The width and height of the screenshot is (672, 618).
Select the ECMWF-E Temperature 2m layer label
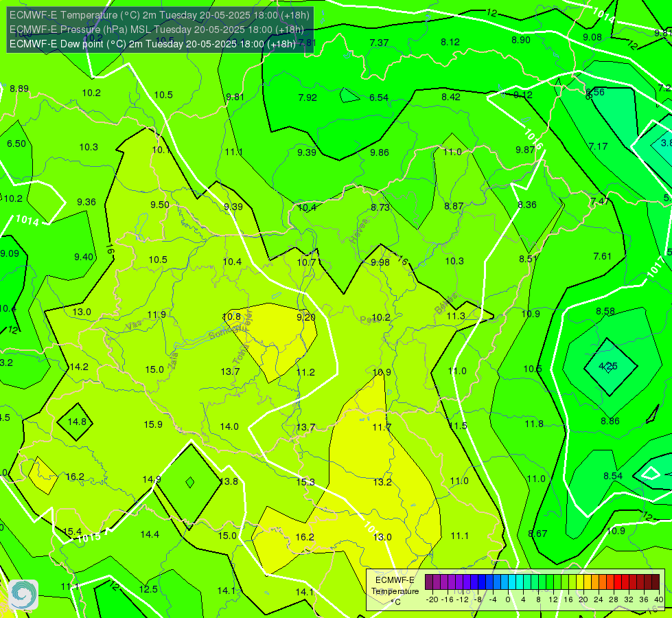(159, 15)
